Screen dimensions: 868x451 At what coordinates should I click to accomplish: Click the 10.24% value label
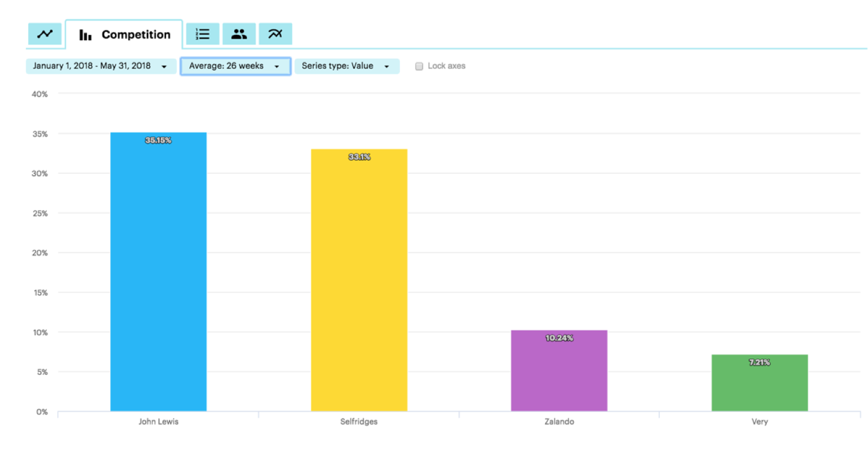559,338
